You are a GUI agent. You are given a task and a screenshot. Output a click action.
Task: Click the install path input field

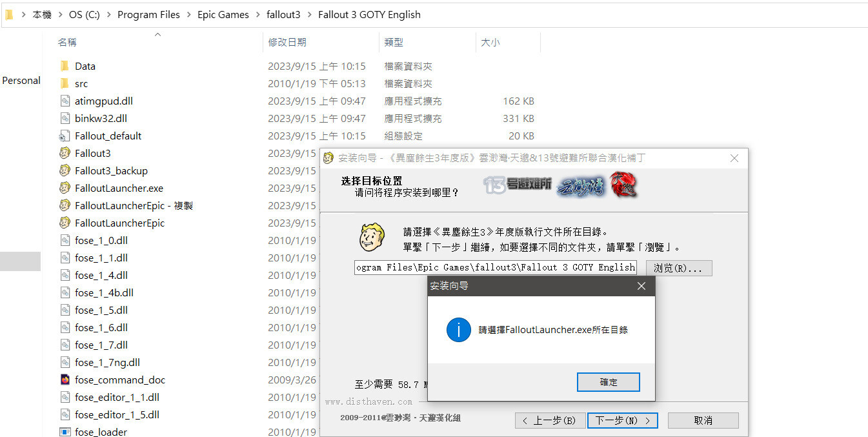click(496, 267)
